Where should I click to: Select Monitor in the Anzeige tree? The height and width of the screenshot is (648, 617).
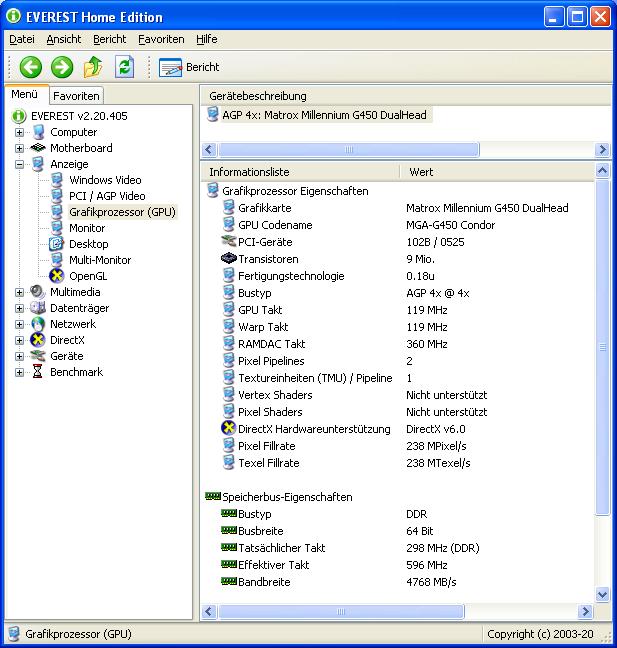coord(87,228)
